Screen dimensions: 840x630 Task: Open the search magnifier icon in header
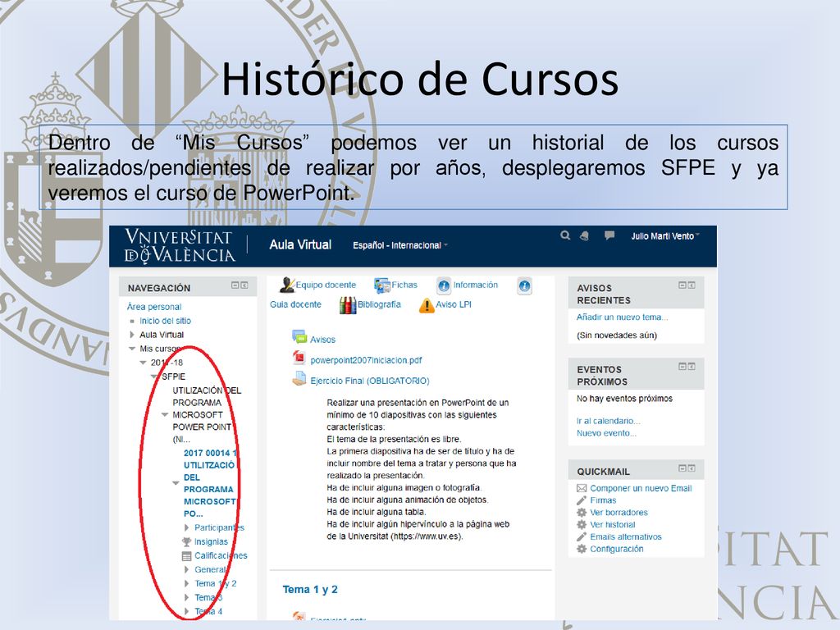tap(565, 235)
